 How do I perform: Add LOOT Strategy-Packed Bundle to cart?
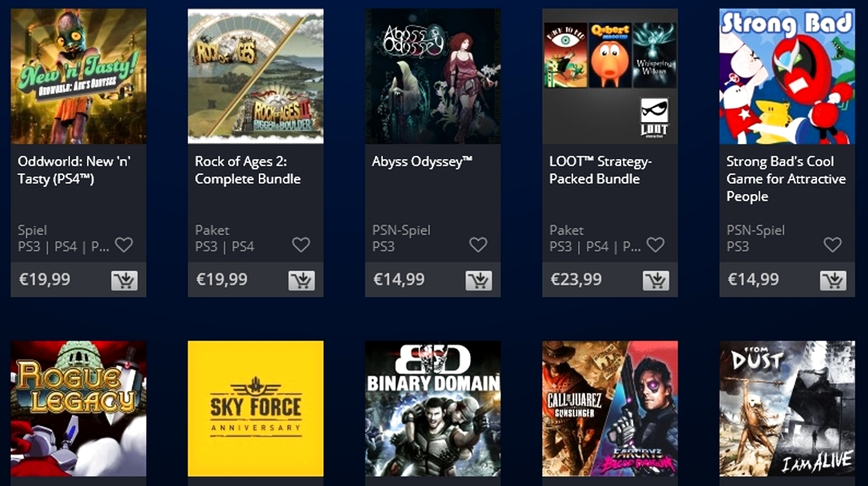[656, 280]
